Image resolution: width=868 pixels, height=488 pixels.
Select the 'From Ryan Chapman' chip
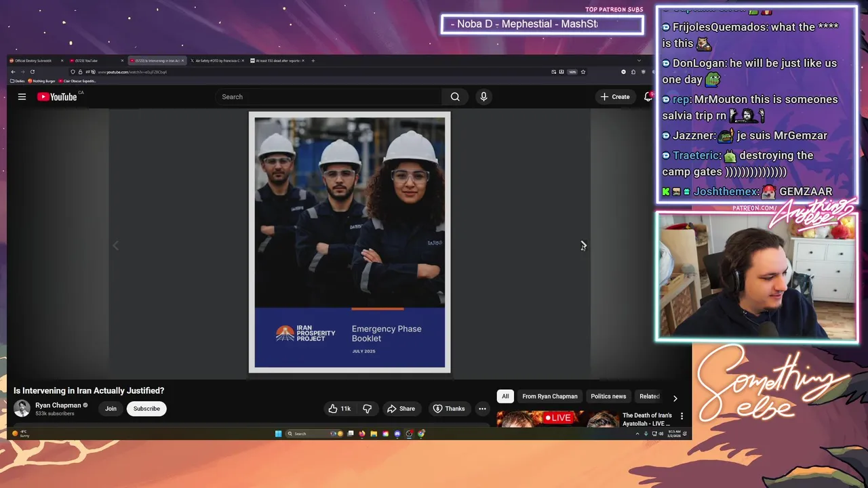click(x=550, y=396)
